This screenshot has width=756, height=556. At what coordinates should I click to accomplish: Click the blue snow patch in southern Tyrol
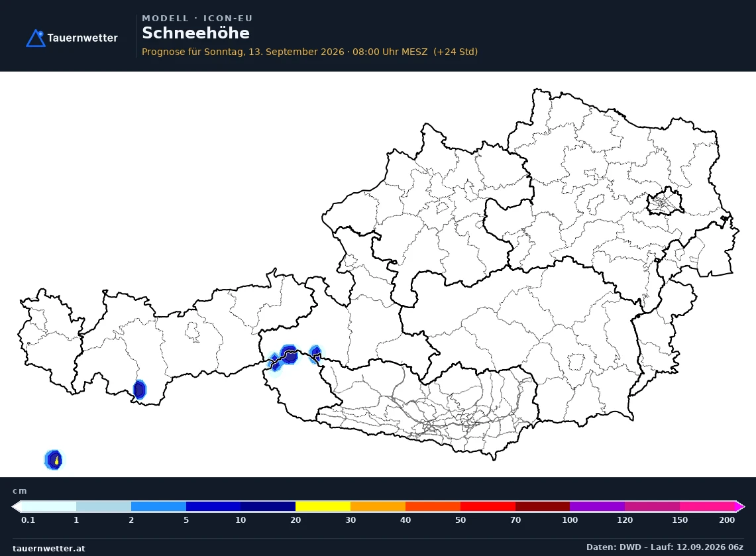pos(139,390)
